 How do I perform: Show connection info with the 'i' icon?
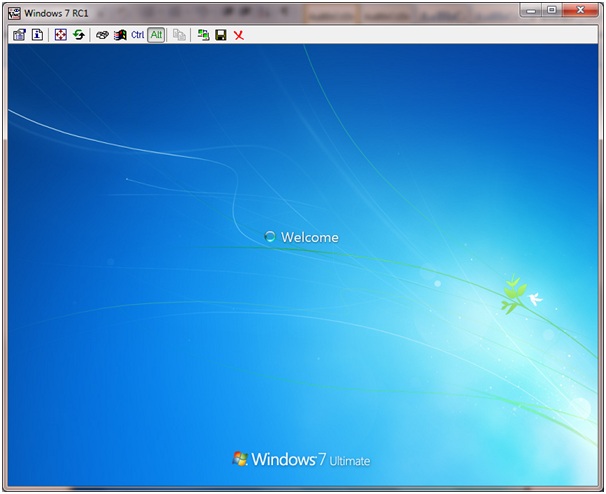coord(37,35)
